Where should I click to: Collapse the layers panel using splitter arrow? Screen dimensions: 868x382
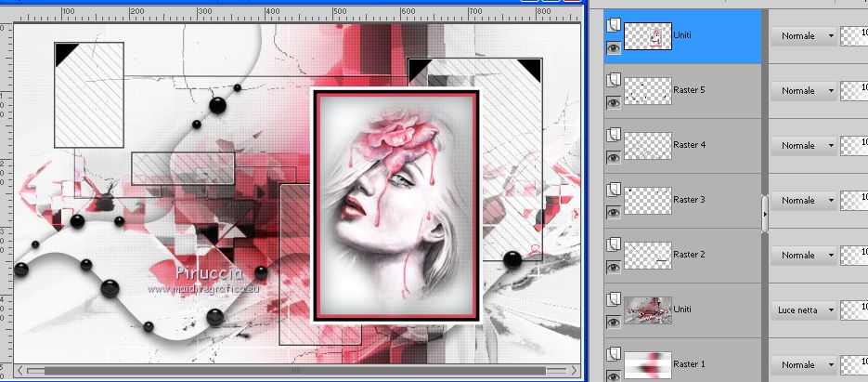(x=765, y=214)
